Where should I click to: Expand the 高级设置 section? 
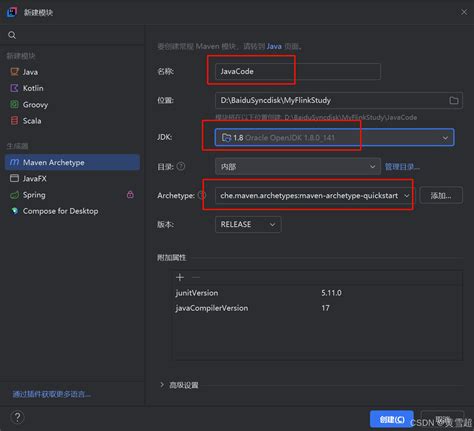[179, 385]
